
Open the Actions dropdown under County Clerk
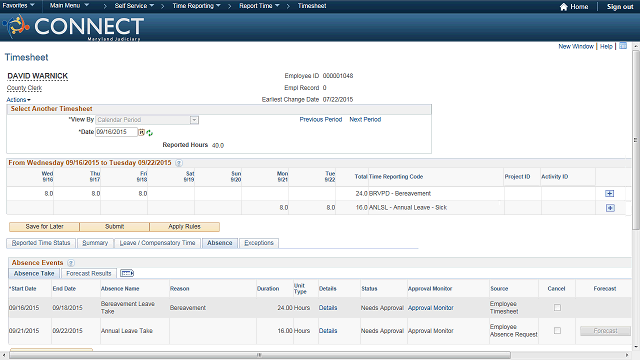tap(18, 100)
